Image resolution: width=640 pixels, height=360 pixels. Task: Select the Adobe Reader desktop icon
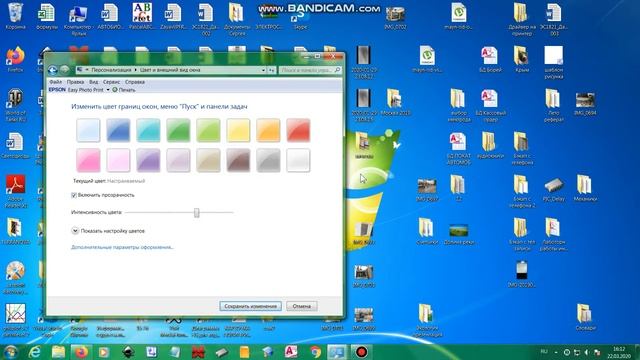(x=16, y=191)
